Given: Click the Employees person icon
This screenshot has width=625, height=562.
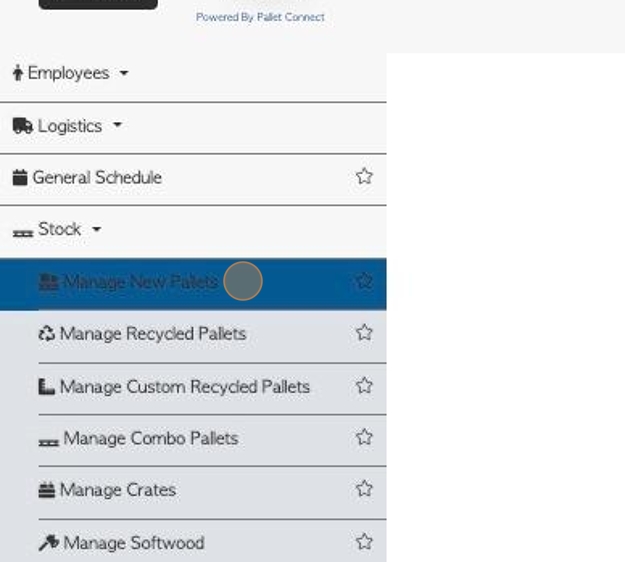Looking at the screenshot, I should pyautogui.click(x=18, y=73).
